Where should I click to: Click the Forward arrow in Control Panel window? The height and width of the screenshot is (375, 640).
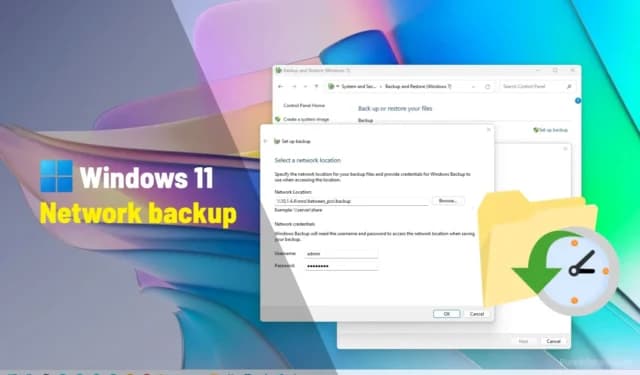pos(294,87)
